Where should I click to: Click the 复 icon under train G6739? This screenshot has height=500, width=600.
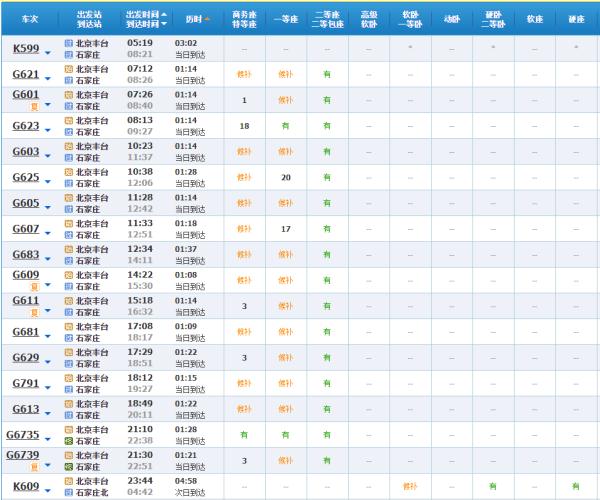tap(34, 467)
